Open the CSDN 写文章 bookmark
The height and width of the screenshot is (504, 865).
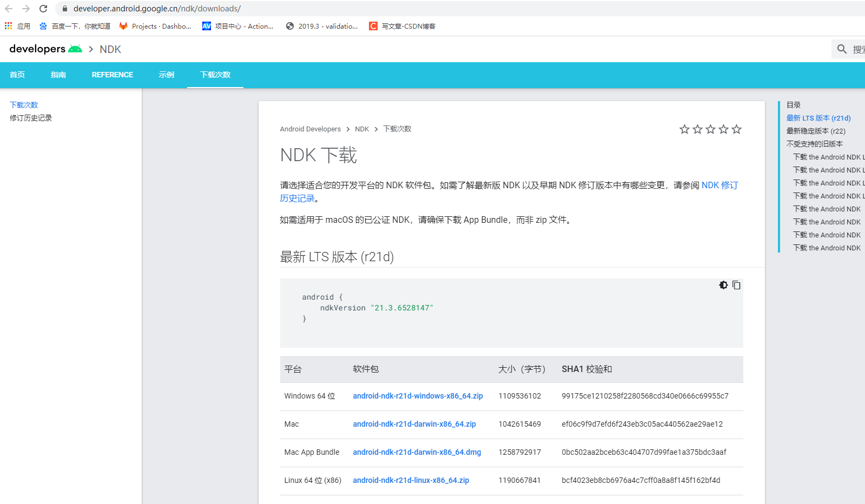click(x=402, y=26)
